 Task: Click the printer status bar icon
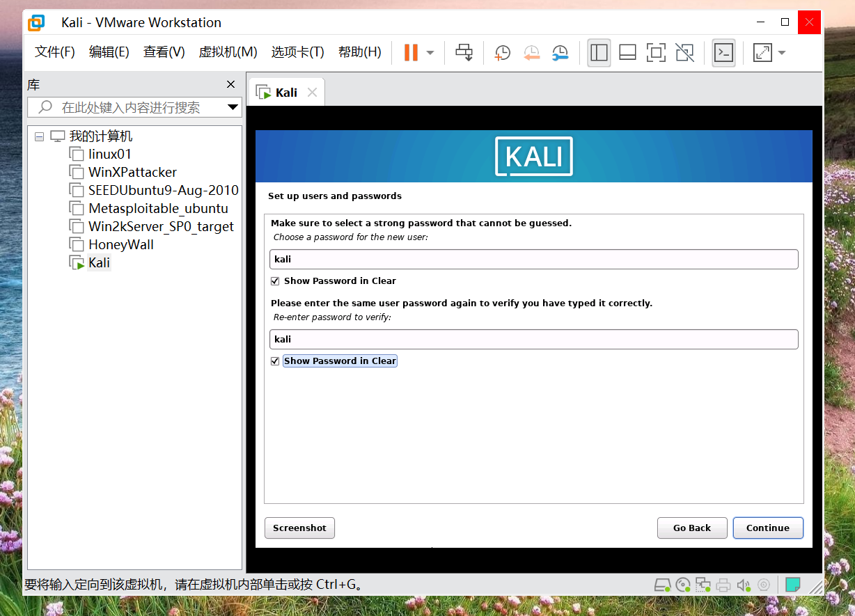(723, 585)
